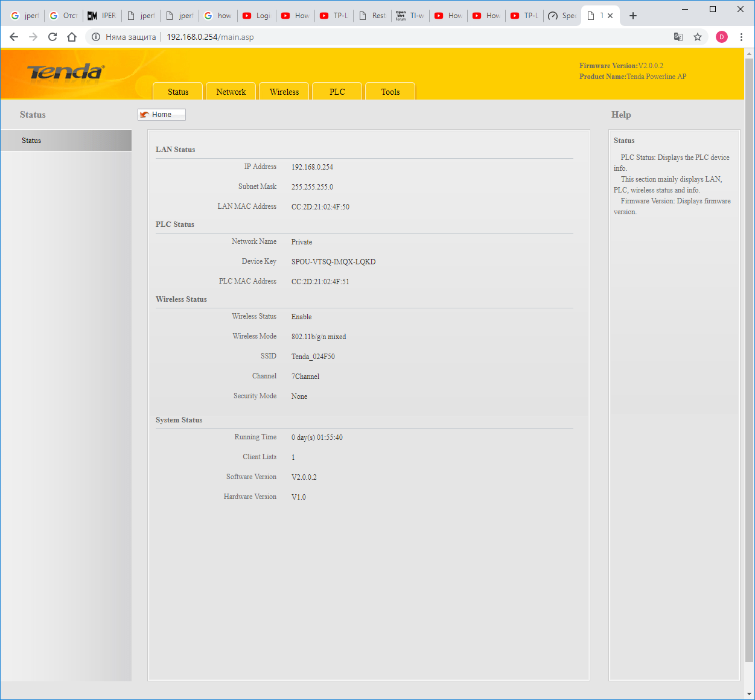Switch to the 'Spee' speed test tab
This screenshot has width=755, height=700.
(x=562, y=16)
